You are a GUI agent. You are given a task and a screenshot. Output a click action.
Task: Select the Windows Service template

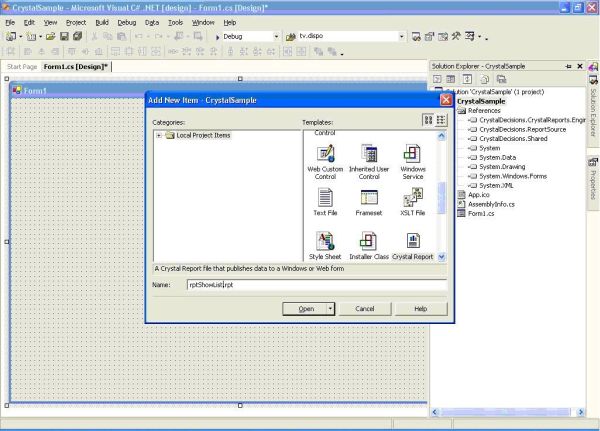tap(412, 162)
